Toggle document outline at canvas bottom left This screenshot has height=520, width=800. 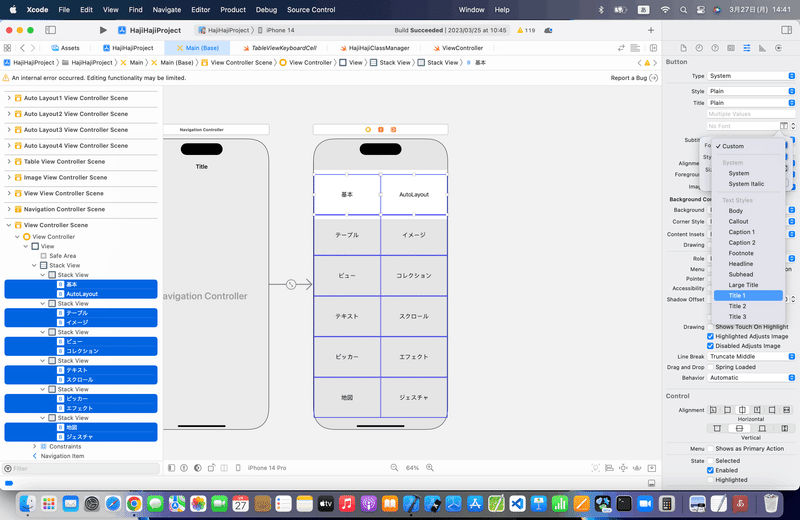[x=171, y=467]
